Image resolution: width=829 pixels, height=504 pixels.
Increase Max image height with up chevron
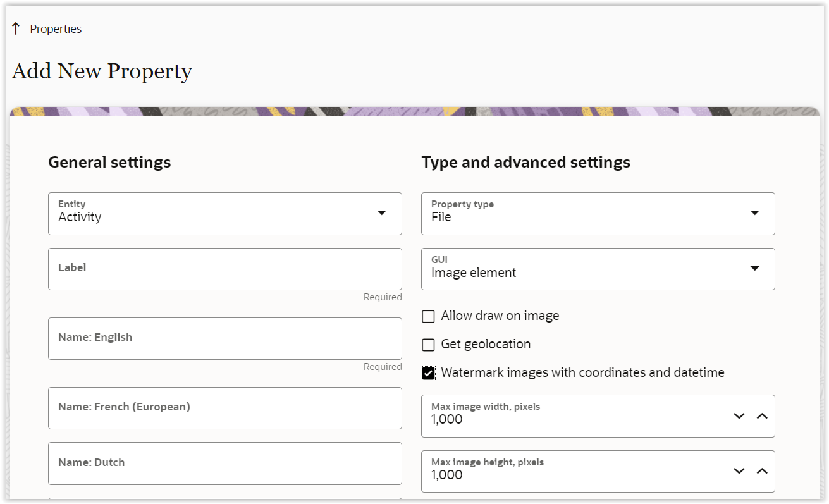pyautogui.click(x=762, y=471)
